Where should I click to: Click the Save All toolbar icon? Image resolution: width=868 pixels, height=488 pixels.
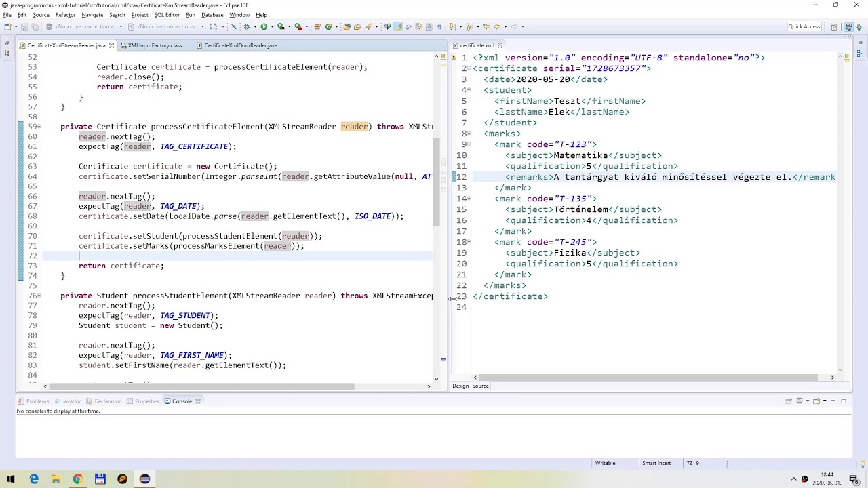(x=35, y=26)
